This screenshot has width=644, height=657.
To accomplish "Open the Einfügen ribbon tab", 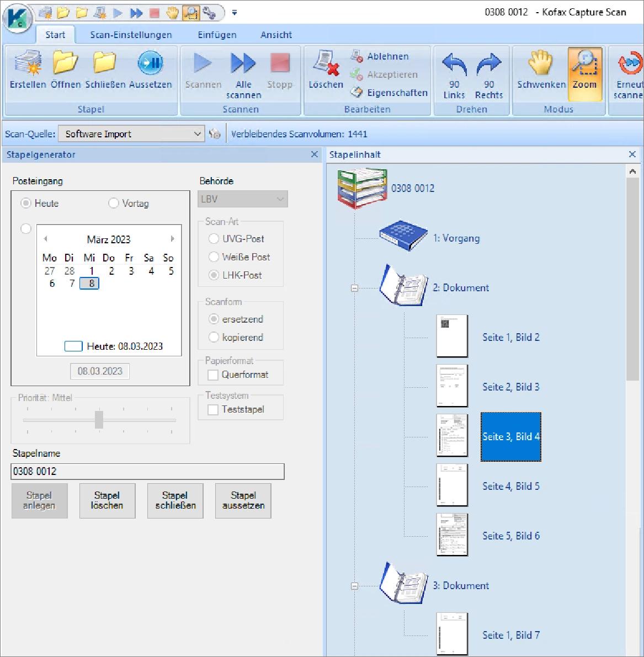I will 217,35.
